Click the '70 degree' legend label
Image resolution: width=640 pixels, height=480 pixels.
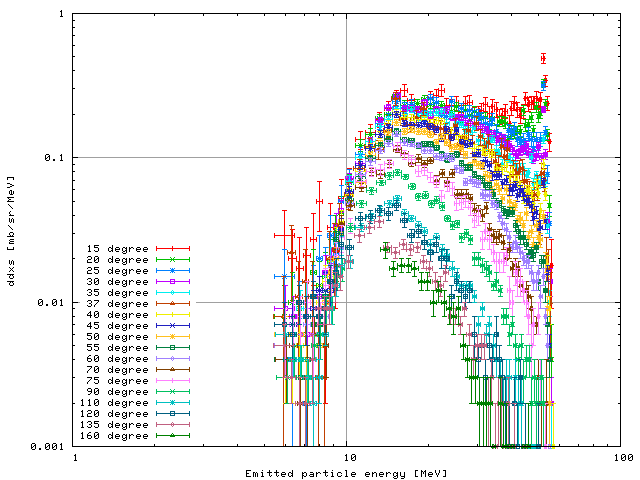(x=117, y=370)
